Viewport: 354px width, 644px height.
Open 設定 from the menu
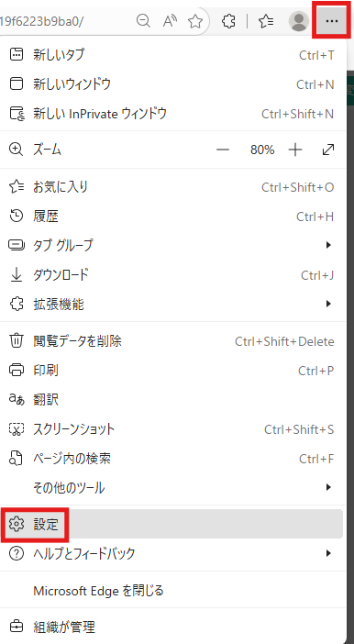171,524
